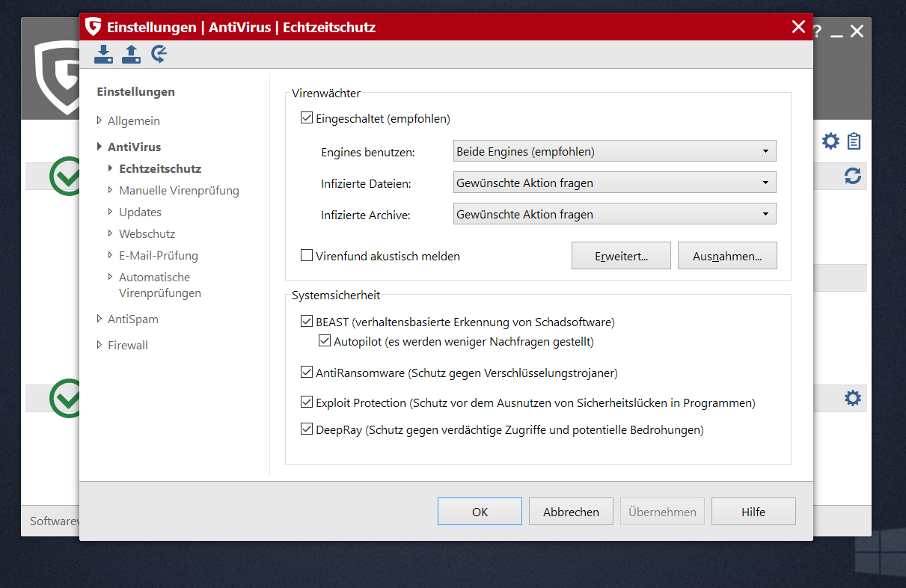Click the Engines benutzen label
This screenshot has height=588, width=906.
[368, 152]
